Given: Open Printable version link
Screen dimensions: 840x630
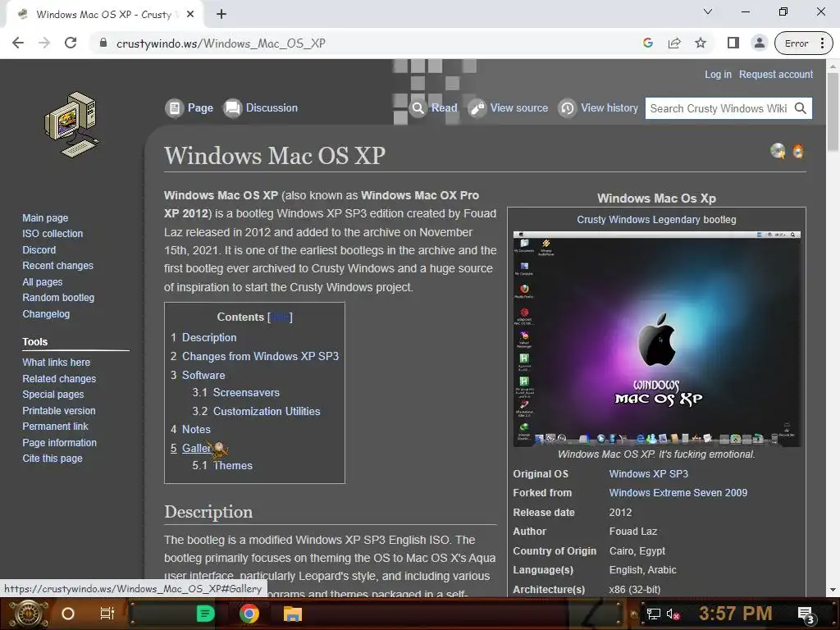Looking at the screenshot, I should pyautogui.click(x=59, y=411).
